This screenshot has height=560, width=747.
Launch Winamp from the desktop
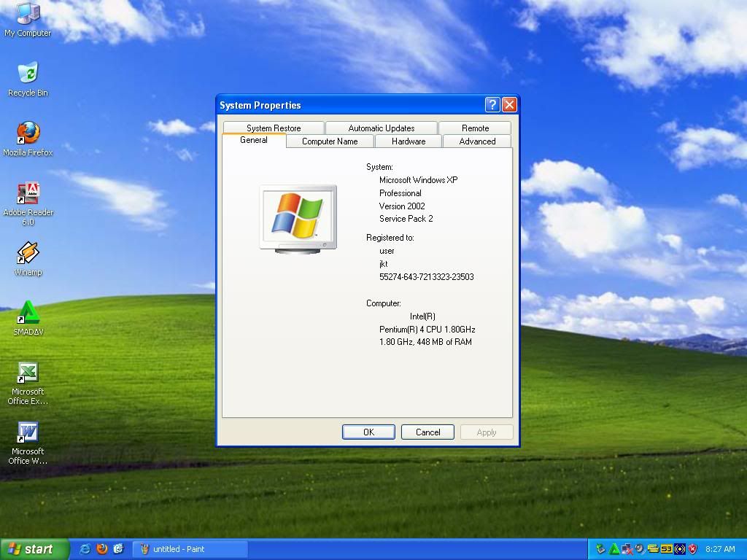pyautogui.click(x=28, y=259)
